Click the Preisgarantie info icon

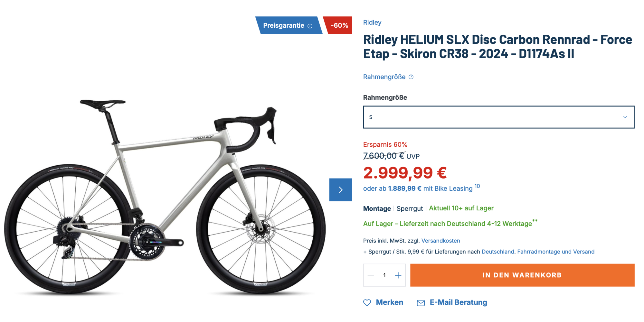pos(310,26)
